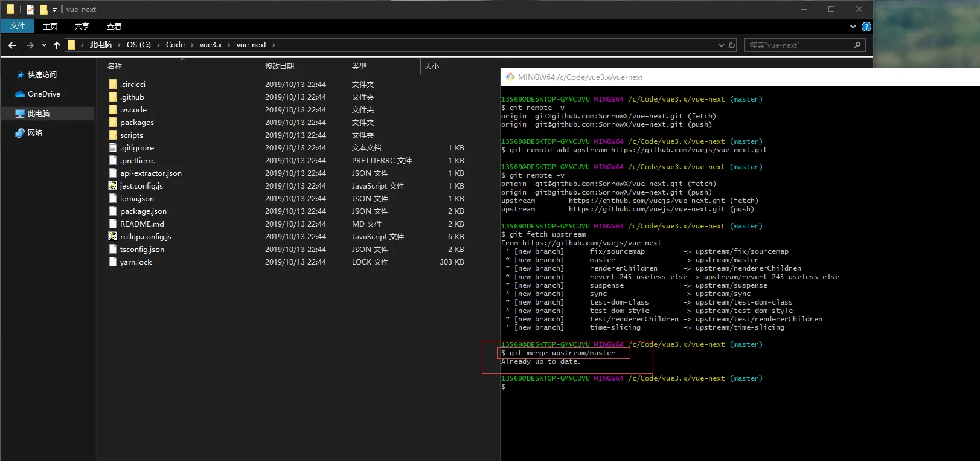Open the 文件 ribbon menu

18,26
